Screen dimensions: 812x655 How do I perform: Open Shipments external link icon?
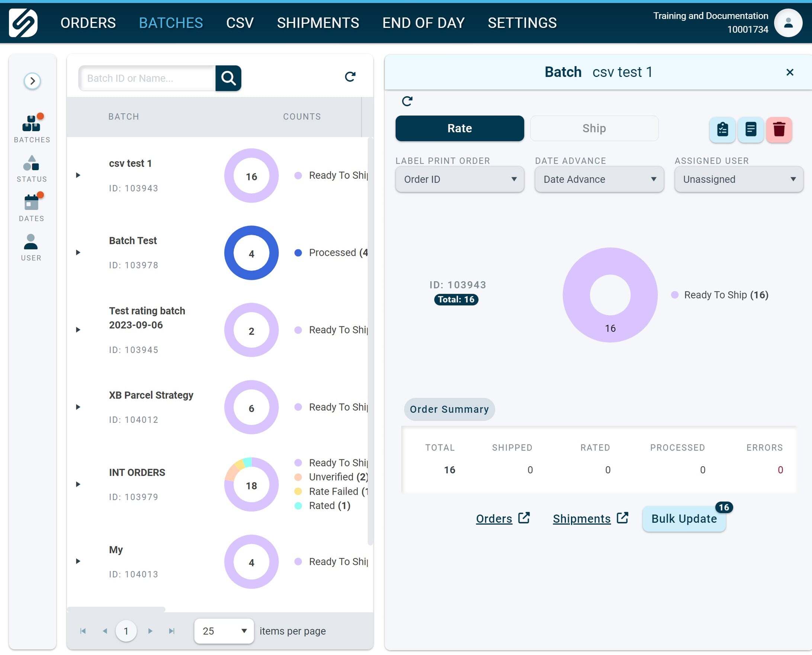click(622, 518)
